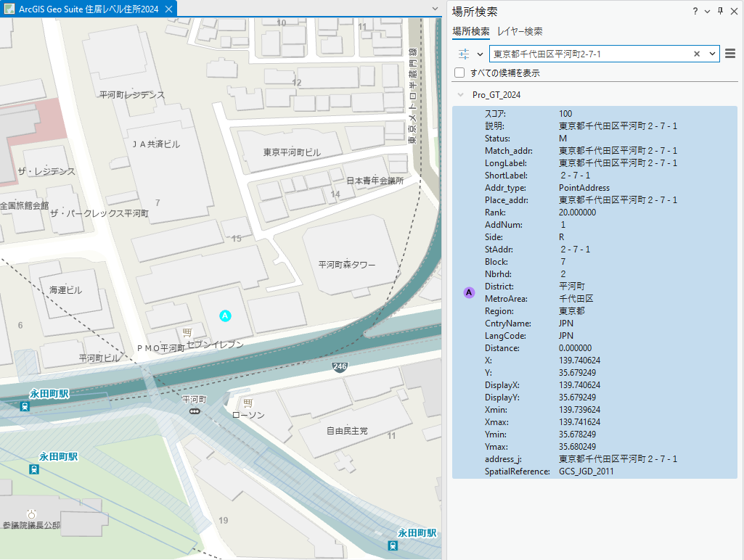Click the Rank value 20.000000
This screenshot has width=744, height=560.
click(x=577, y=213)
